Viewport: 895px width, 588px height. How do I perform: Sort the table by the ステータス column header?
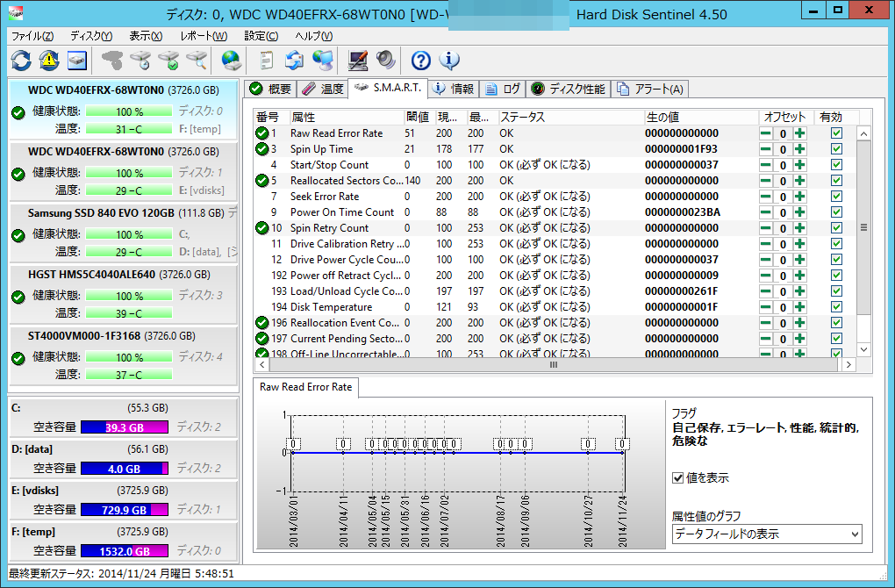coord(571,117)
